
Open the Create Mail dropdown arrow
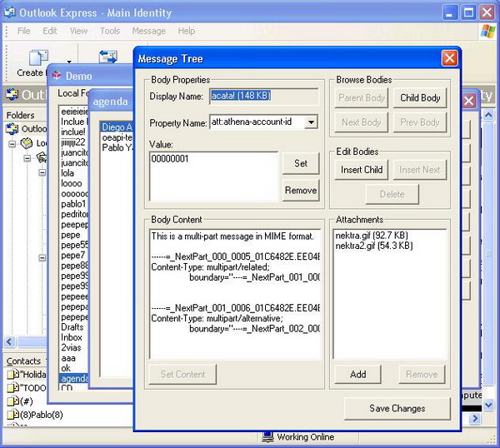[x=69, y=62]
